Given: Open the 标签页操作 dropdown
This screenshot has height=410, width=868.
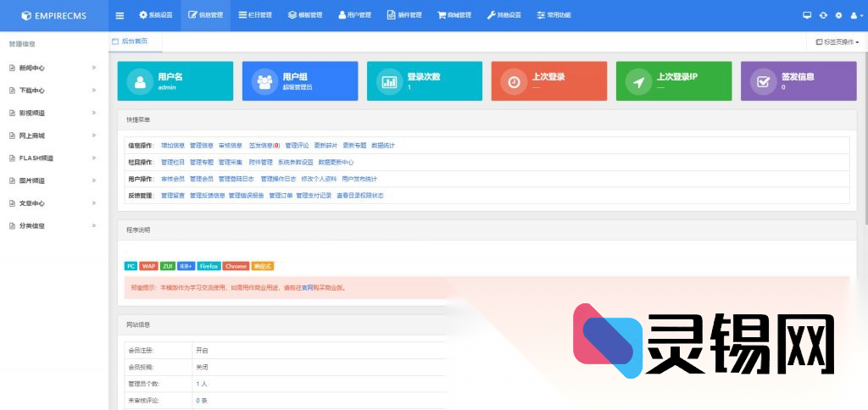Looking at the screenshot, I should (x=837, y=42).
